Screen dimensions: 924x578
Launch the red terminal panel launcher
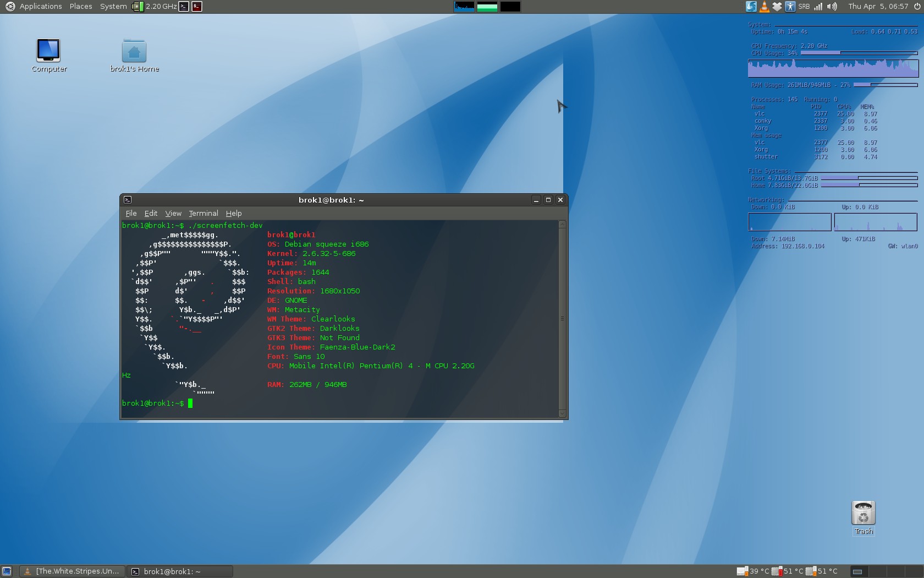point(197,7)
